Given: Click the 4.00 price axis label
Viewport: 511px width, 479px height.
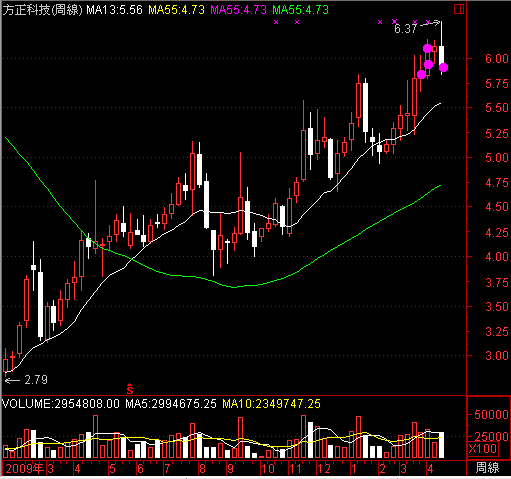Looking at the screenshot, I should click(x=497, y=257).
